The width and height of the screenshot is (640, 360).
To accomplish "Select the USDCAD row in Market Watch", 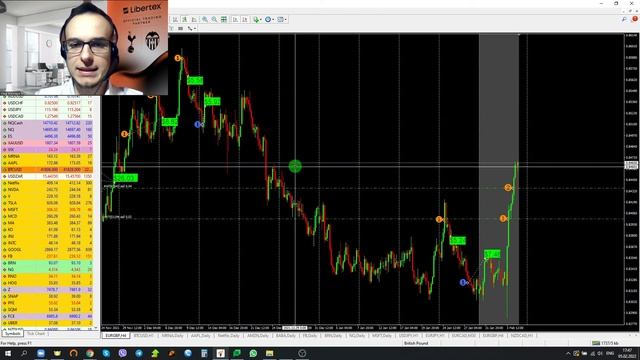I will [47, 116].
